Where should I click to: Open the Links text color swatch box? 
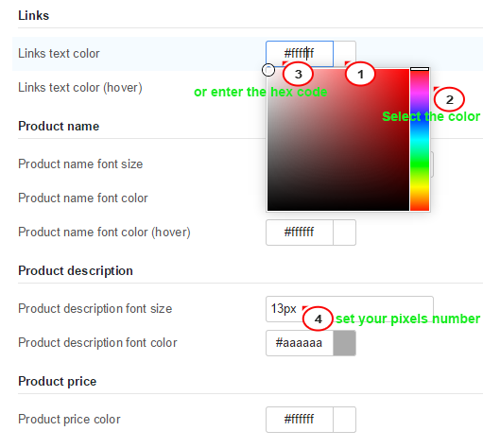tap(344, 54)
